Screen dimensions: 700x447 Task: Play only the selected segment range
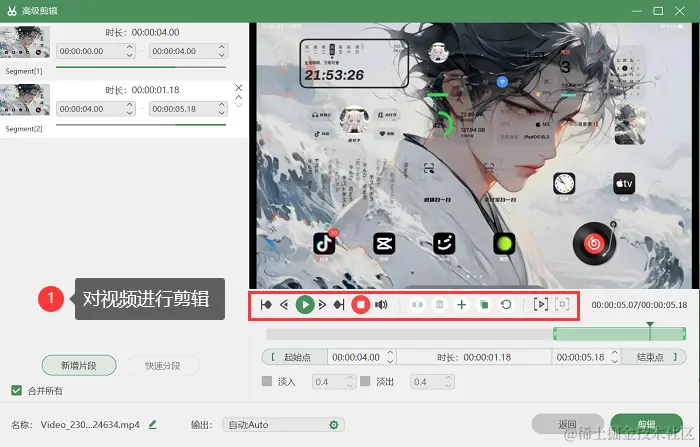point(541,305)
